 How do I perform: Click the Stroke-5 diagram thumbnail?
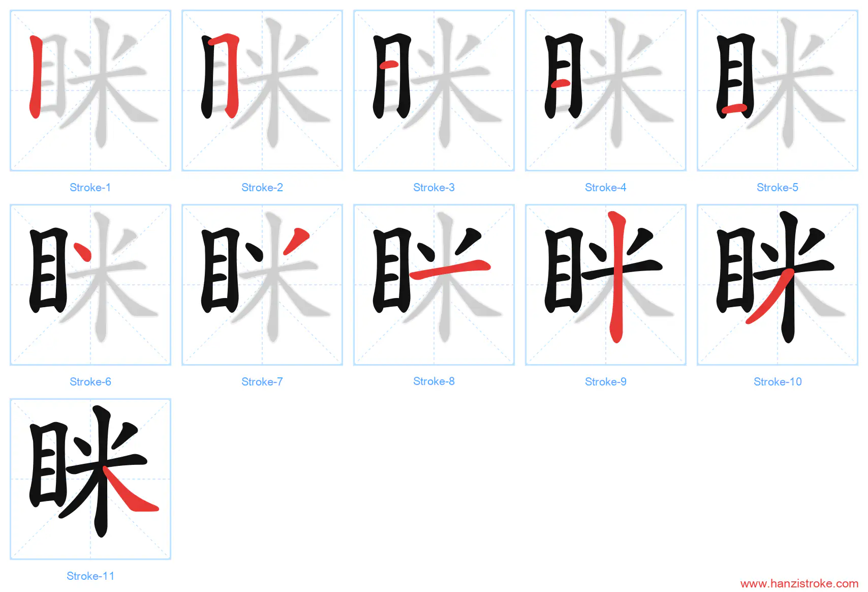click(x=778, y=91)
